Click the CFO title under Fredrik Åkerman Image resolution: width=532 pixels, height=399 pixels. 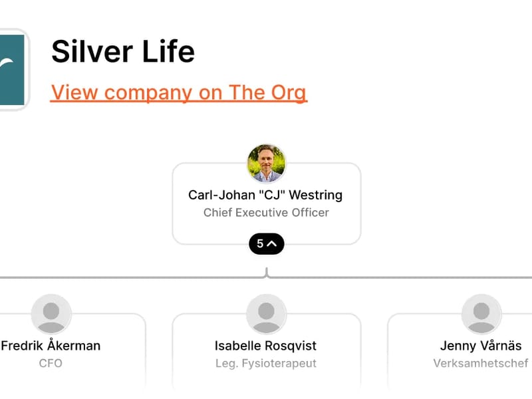(51, 364)
